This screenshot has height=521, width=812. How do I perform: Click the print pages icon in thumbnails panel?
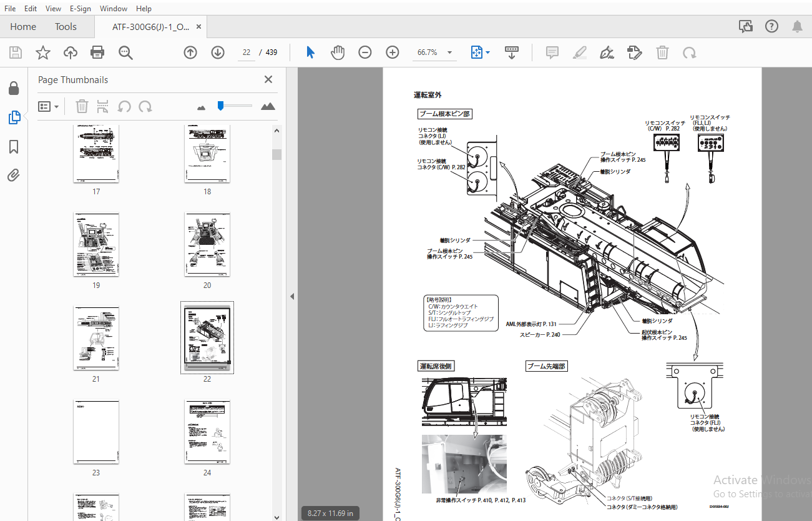click(x=104, y=106)
